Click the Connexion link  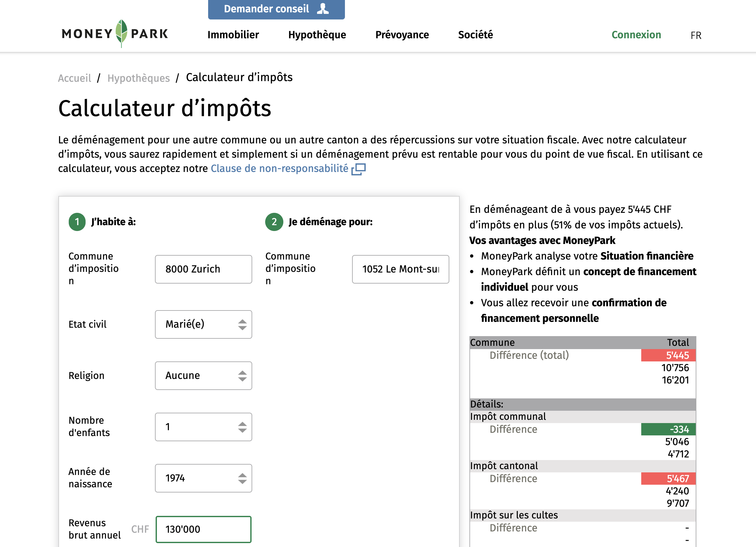pos(636,35)
